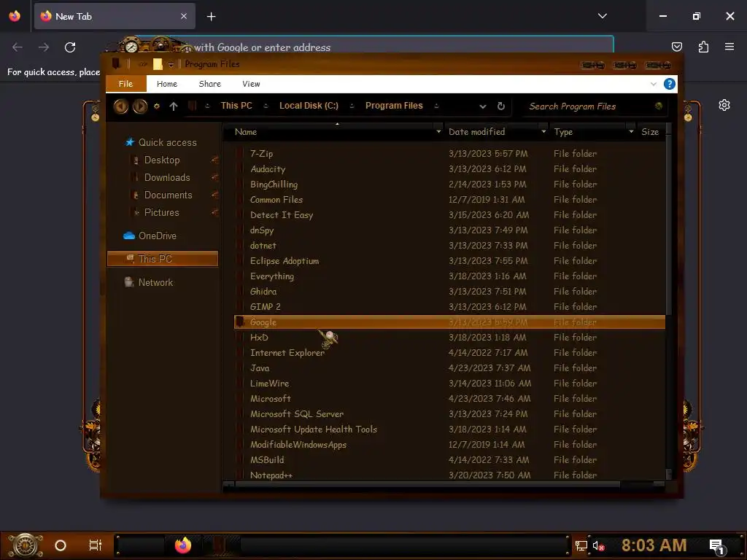This screenshot has width=747, height=560.
Task: Open Date modified column filter dropdown
Action: (543, 131)
